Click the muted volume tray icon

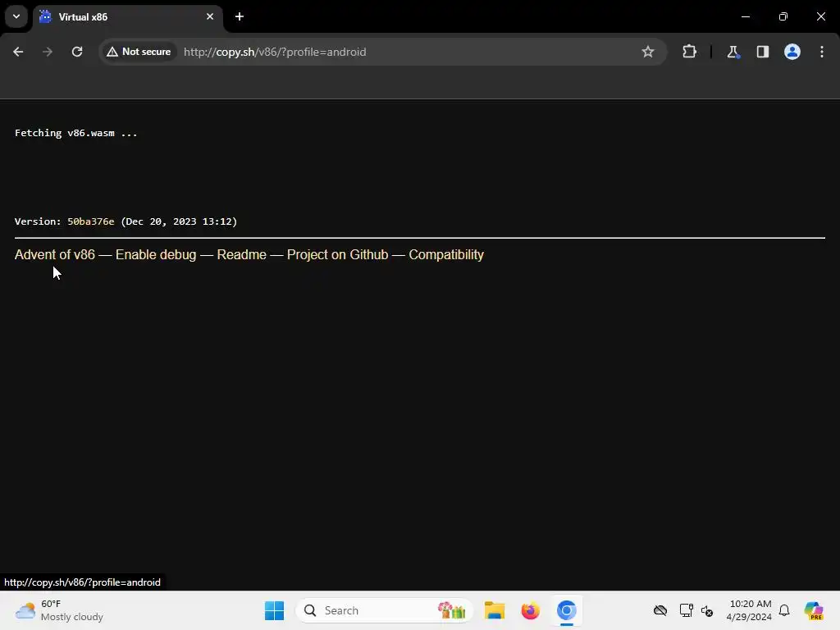pos(707,610)
